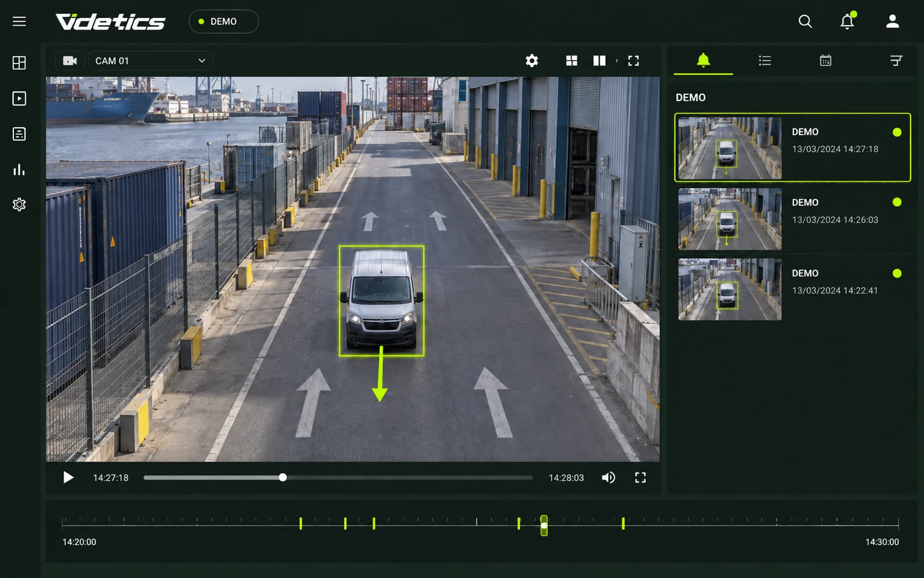Viewport: 924px width, 578px height.
Task: Click the search magnifier icon
Action: point(805,22)
